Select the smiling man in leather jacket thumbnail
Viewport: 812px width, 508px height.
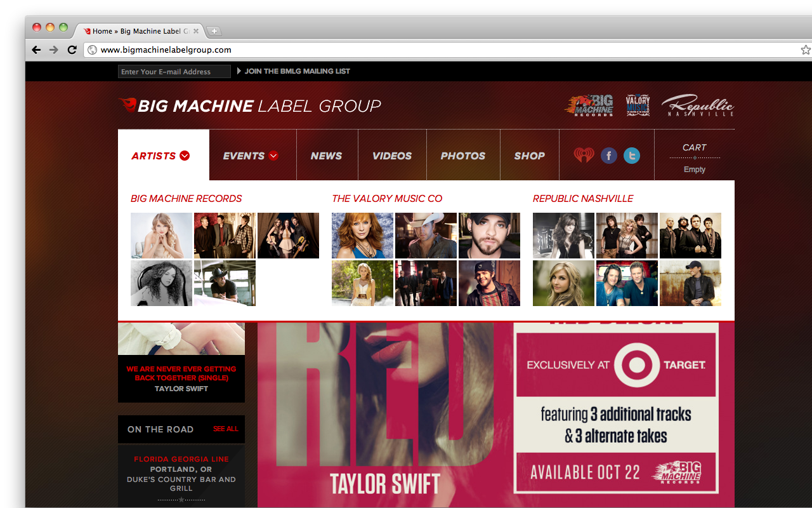click(489, 283)
